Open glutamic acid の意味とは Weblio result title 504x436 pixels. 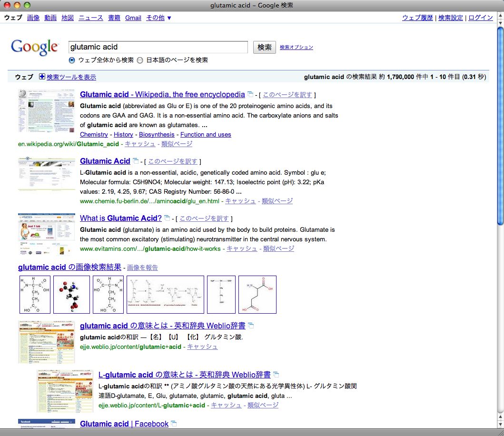[x=163, y=326]
